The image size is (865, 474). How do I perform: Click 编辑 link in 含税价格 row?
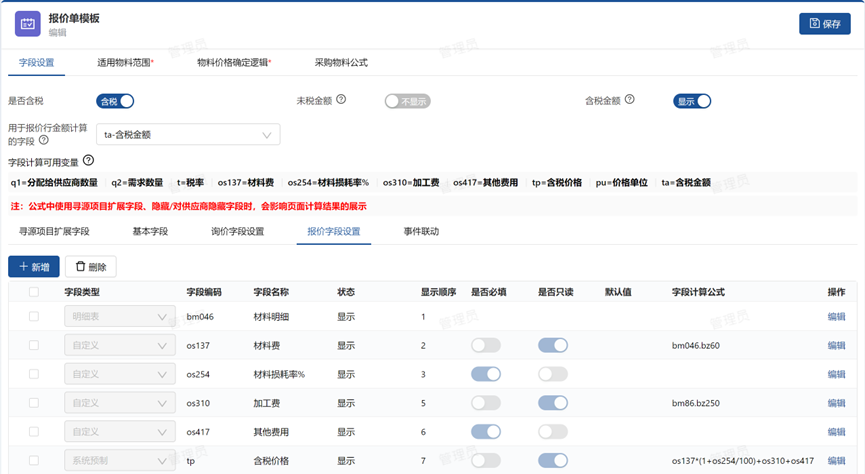pyautogui.click(x=836, y=460)
